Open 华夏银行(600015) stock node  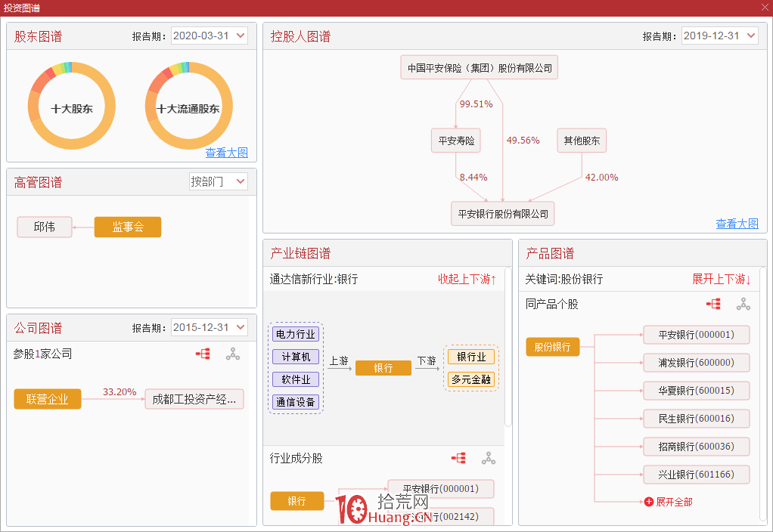click(x=696, y=391)
